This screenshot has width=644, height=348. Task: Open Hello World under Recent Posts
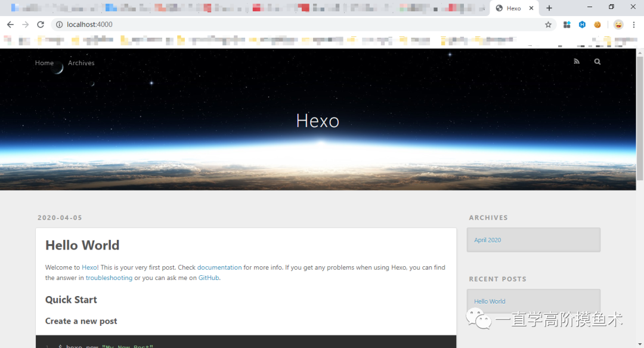tap(490, 301)
